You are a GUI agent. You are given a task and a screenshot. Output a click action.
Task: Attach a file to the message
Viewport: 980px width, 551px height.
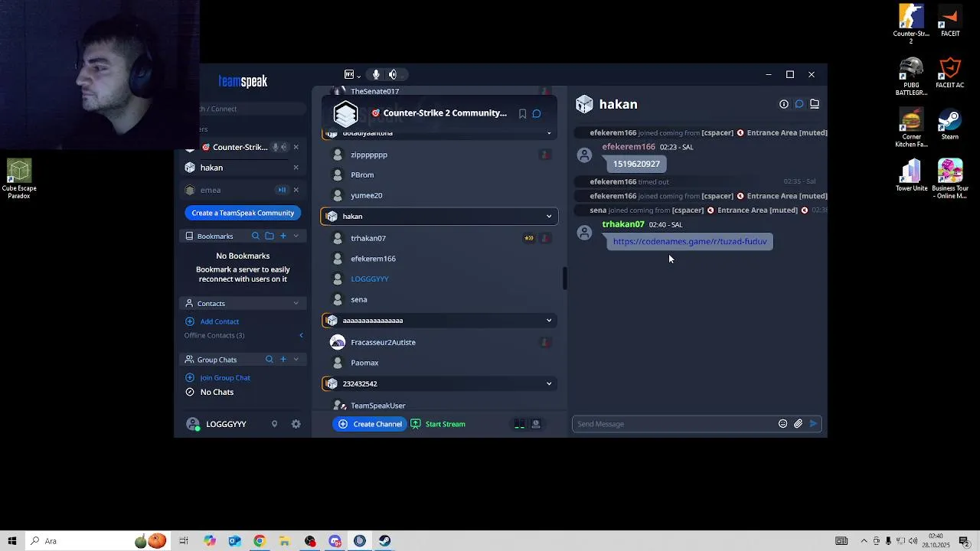(x=798, y=424)
